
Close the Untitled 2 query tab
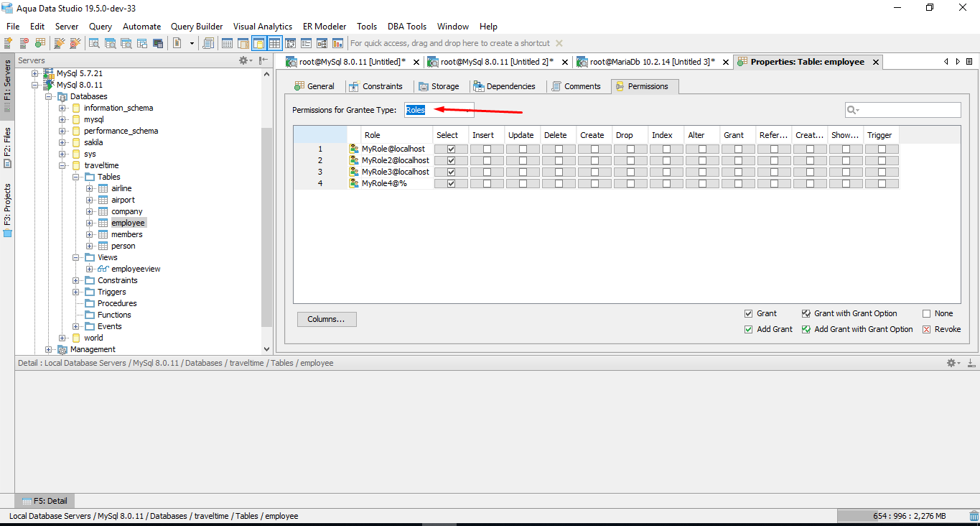[x=566, y=63]
